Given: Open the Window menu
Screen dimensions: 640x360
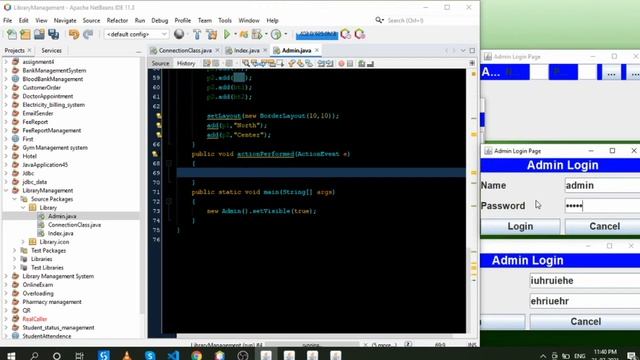Looking at the screenshot, I should (x=249, y=20).
